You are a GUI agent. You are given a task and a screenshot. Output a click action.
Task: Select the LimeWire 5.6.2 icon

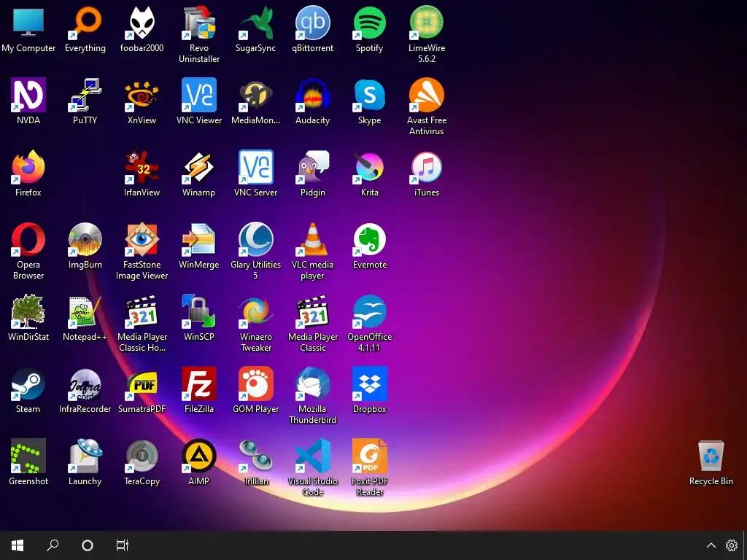click(426, 23)
